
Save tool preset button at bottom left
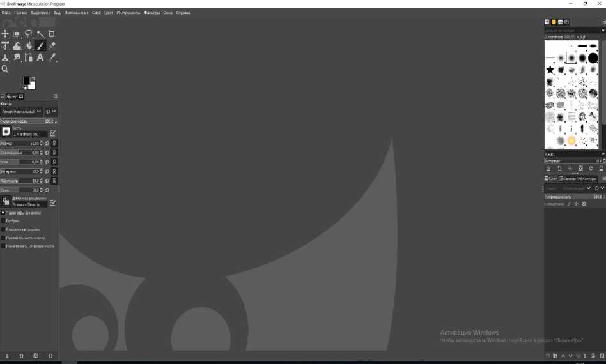pos(7,356)
